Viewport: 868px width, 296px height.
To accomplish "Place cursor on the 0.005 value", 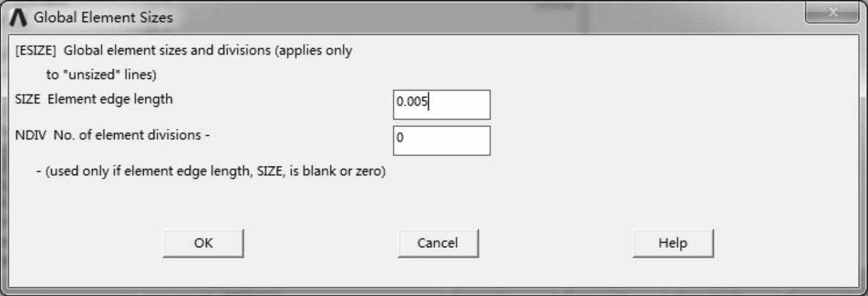I will coord(411,102).
